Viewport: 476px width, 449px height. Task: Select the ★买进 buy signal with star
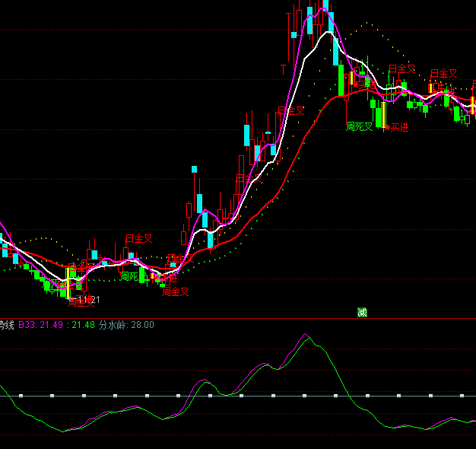(396, 127)
